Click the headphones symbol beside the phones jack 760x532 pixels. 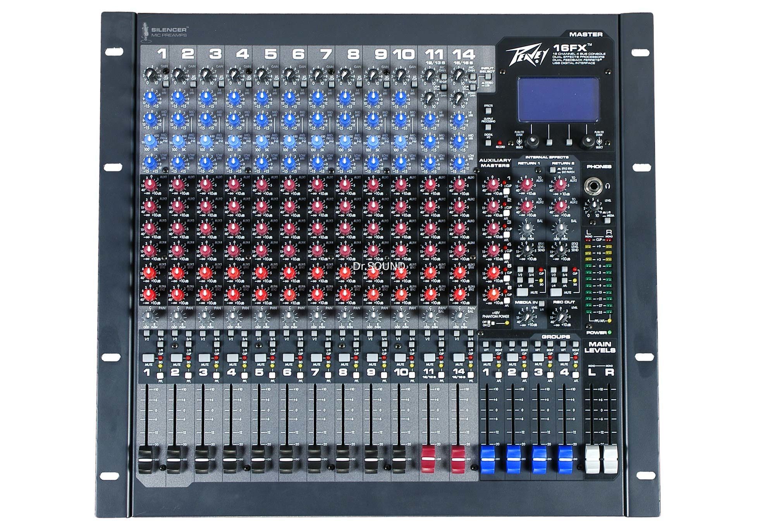607,186
